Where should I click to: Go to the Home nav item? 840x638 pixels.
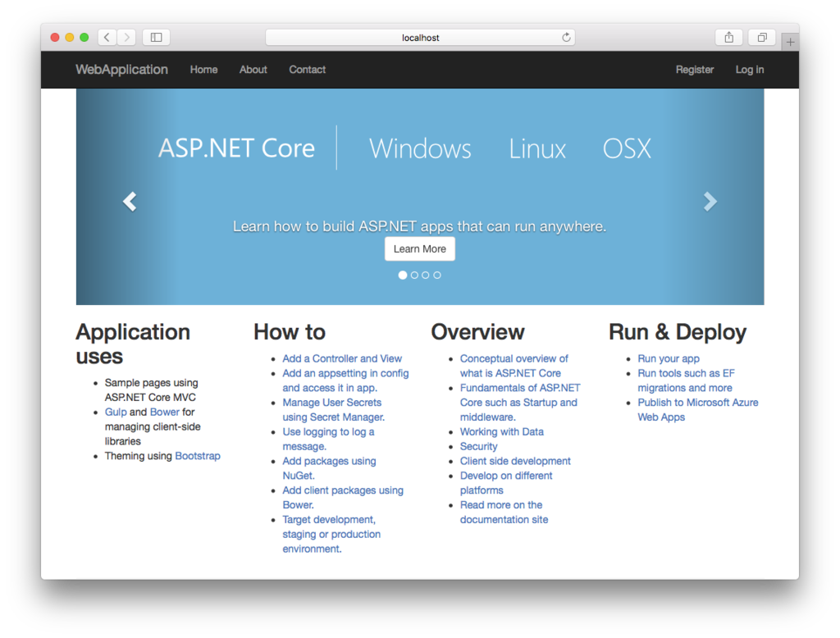[203, 70]
